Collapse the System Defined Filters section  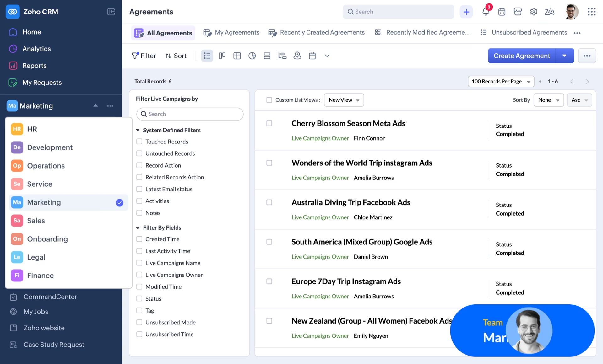(x=138, y=130)
